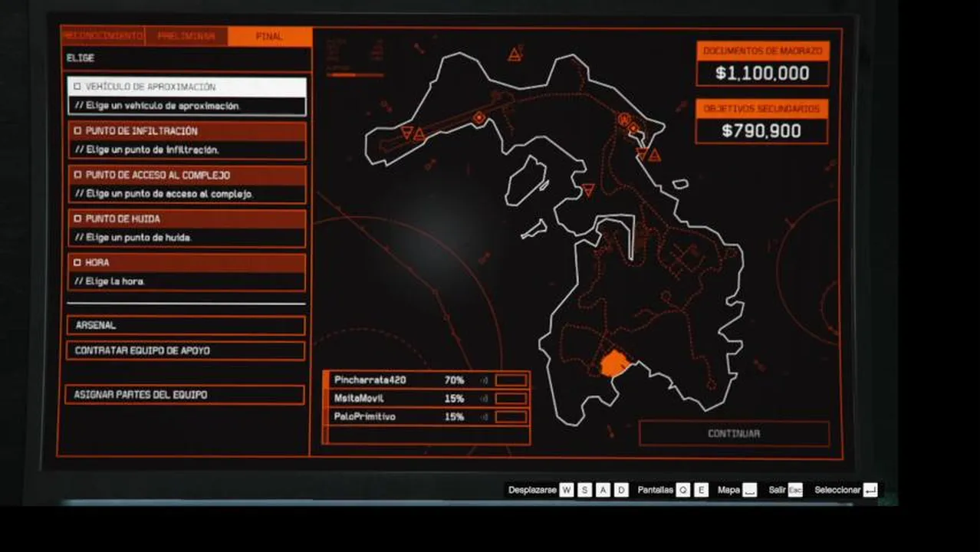The height and width of the screenshot is (552, 980).
Task: Tick the Punto de huida checkbox
Action: click(x=77, y=219)
